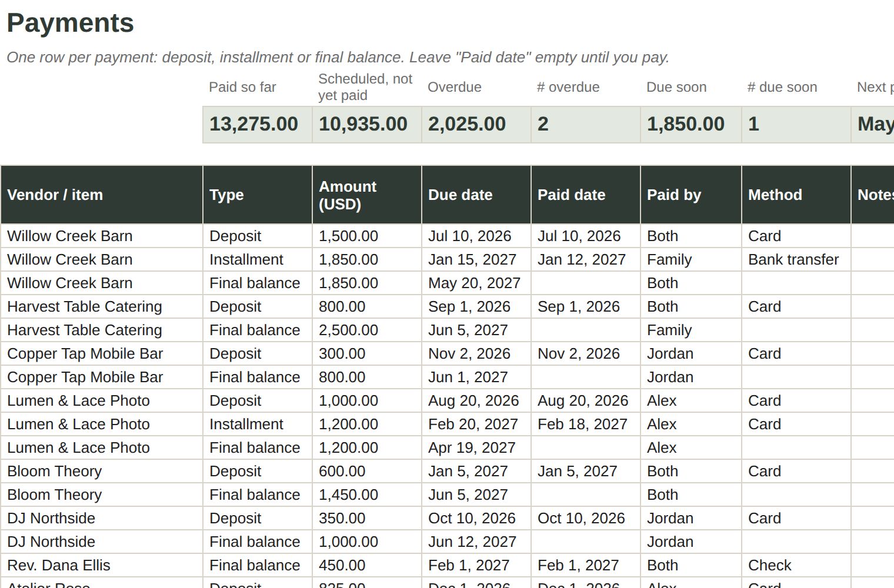Click the 'Type' column header

(x=258, y=195)
